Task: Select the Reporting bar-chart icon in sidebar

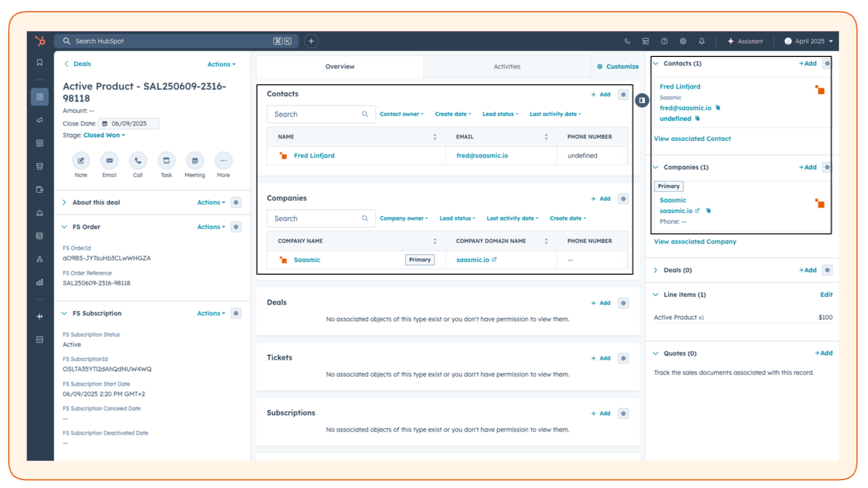Action: (x=39, y=282)
